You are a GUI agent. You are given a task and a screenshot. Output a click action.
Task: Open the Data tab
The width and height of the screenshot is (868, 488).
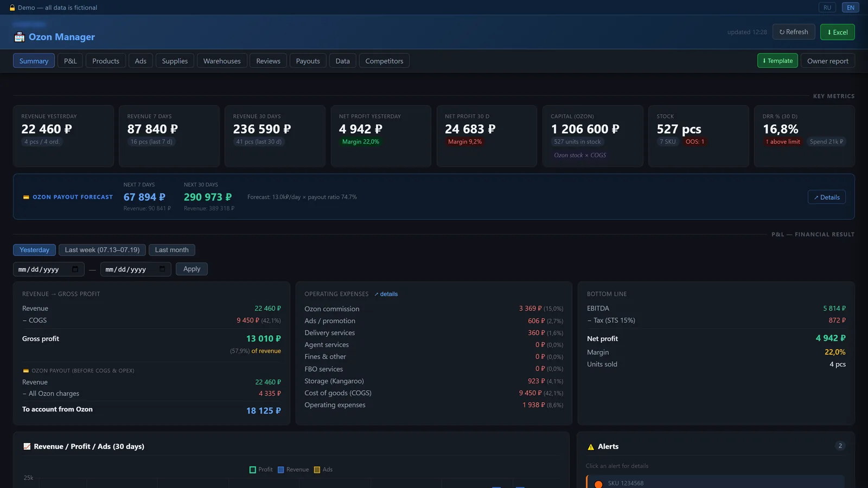point(342,61)
